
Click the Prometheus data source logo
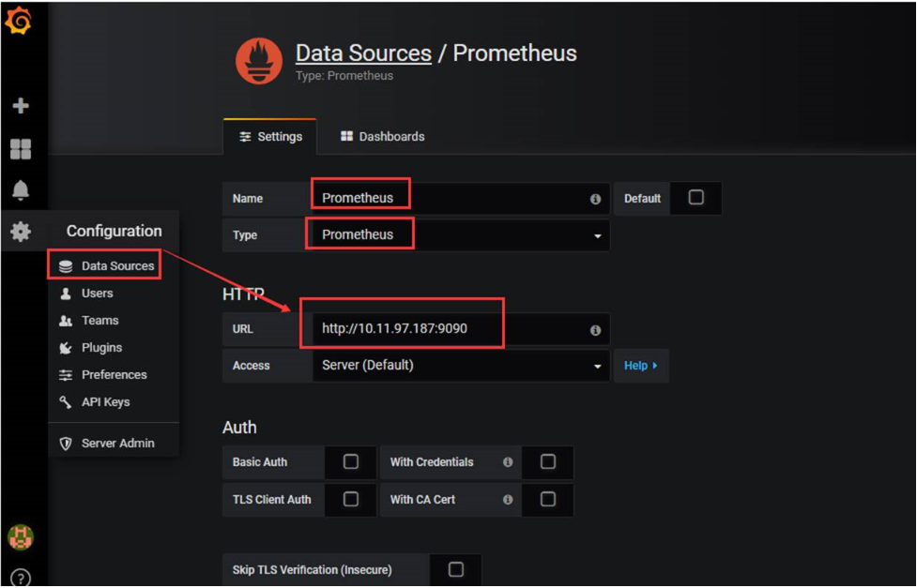click(256, 60)
